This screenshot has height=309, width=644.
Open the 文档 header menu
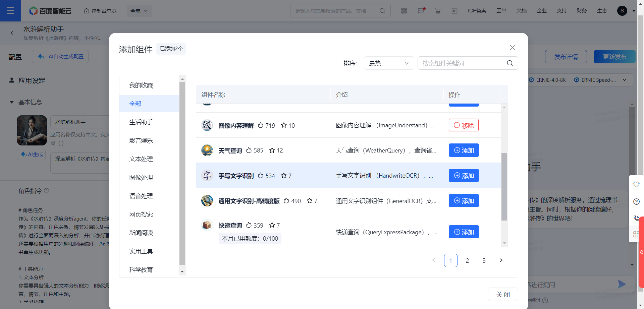[x=522, y=11]
